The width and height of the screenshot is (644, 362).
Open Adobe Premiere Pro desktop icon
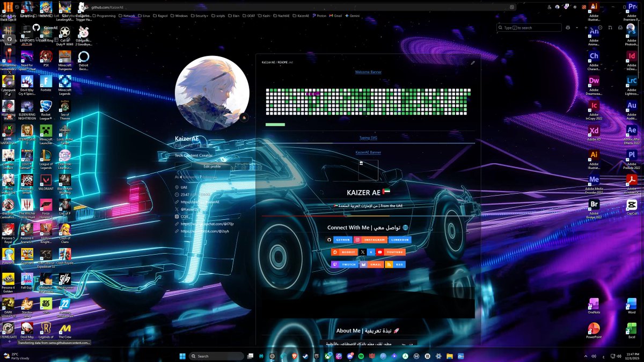click(632, 10)
